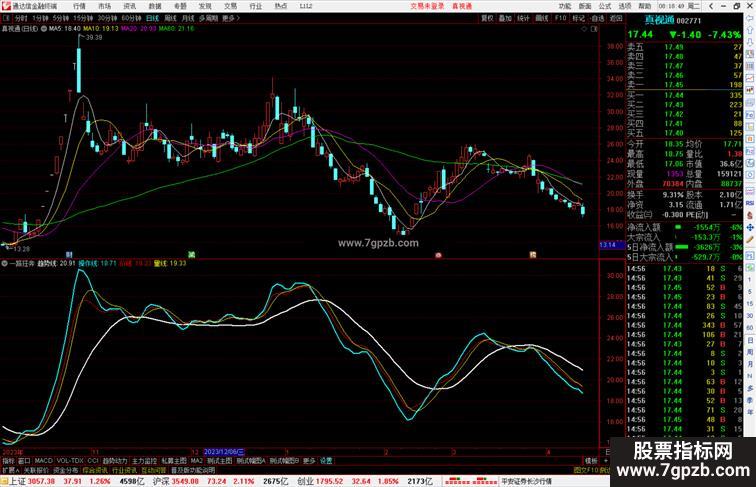
Task: Open the 交易 menu
Action: (x=230, y=6)
